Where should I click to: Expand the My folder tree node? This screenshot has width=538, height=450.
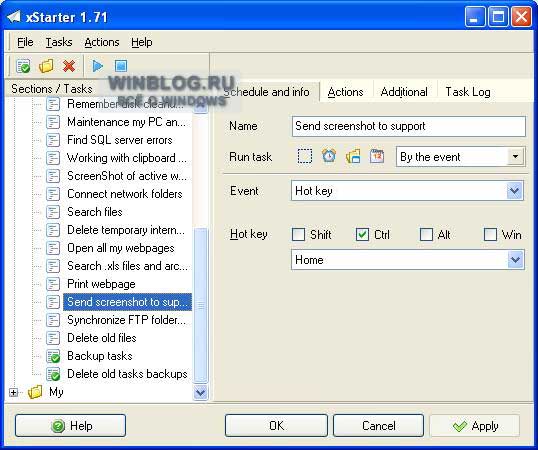pyautogui.click(x=13, y=392)
